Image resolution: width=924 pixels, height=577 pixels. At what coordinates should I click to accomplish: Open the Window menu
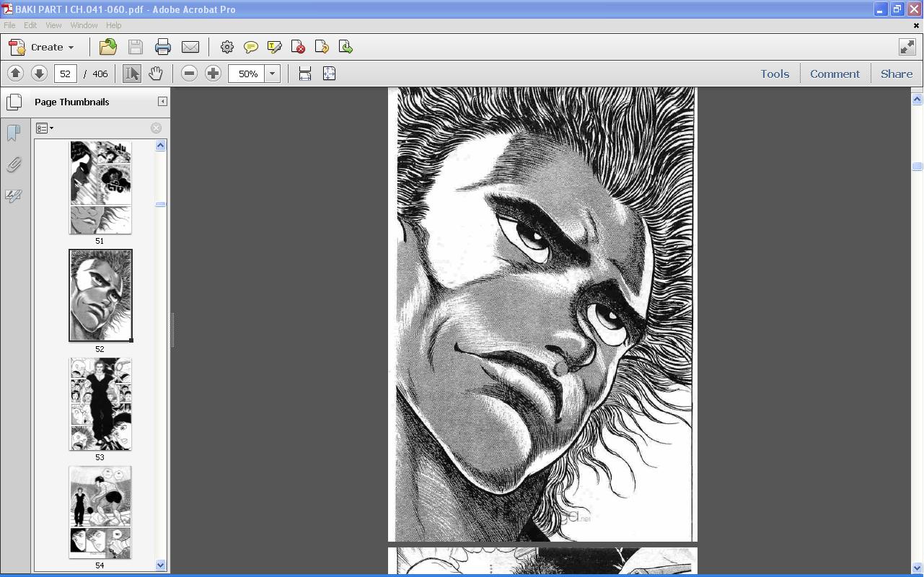coord(84,25)
